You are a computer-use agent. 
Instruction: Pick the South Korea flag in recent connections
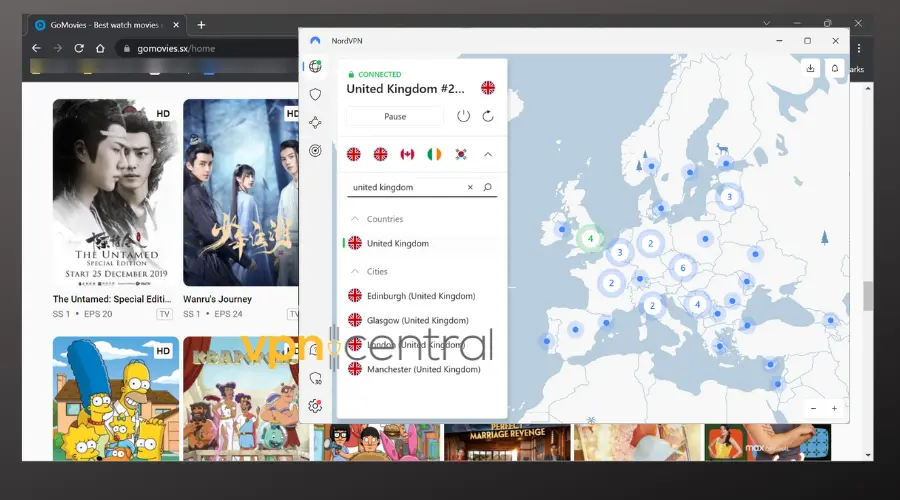pyautogui.click(x=461, y=154)
